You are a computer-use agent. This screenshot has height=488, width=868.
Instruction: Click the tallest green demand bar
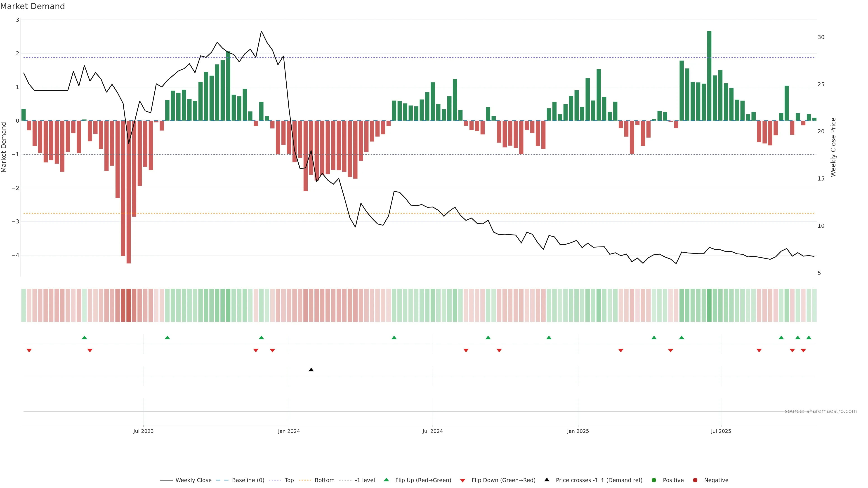pos(709,76)
